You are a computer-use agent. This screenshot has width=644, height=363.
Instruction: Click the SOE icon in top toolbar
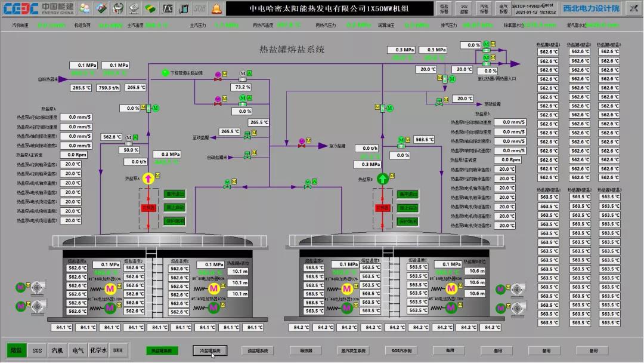tap(199, 9)
